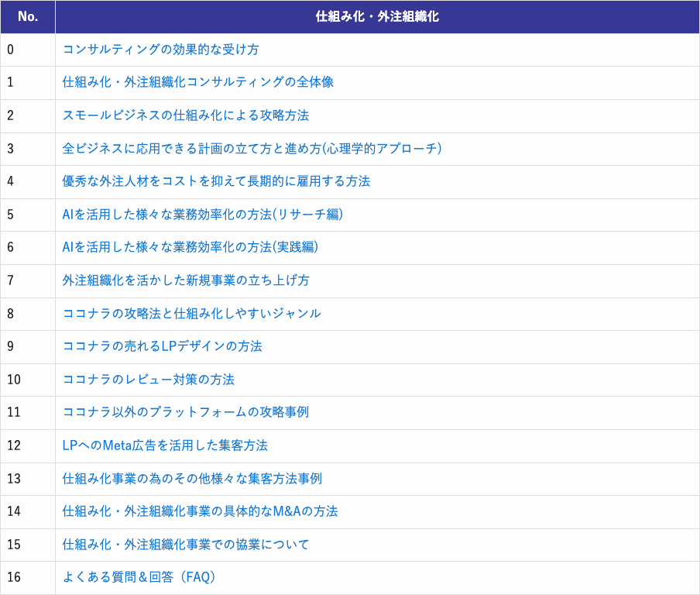
Task: Open 仕組み化事業の為のその他様々な集客方法事例
Action: [192, 479]
